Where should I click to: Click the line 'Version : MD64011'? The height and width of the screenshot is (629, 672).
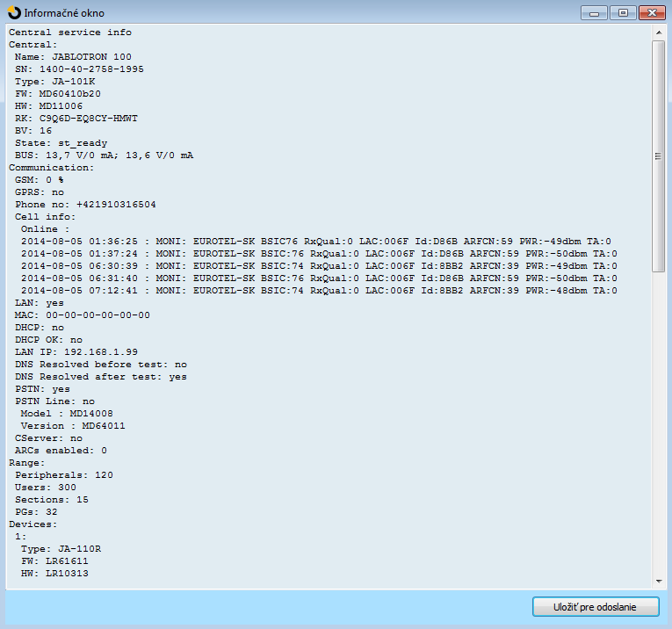[x=73, y=426]
